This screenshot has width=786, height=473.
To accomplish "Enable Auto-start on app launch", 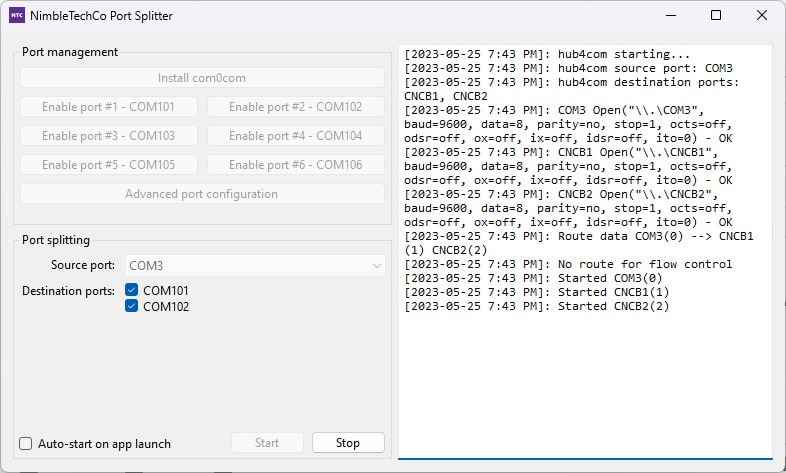I will (x=27, y=444).
